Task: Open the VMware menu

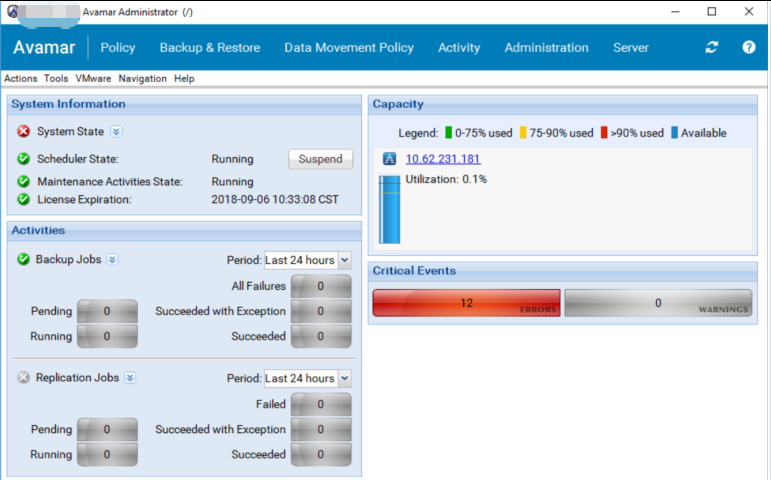Action: [93, 79]
